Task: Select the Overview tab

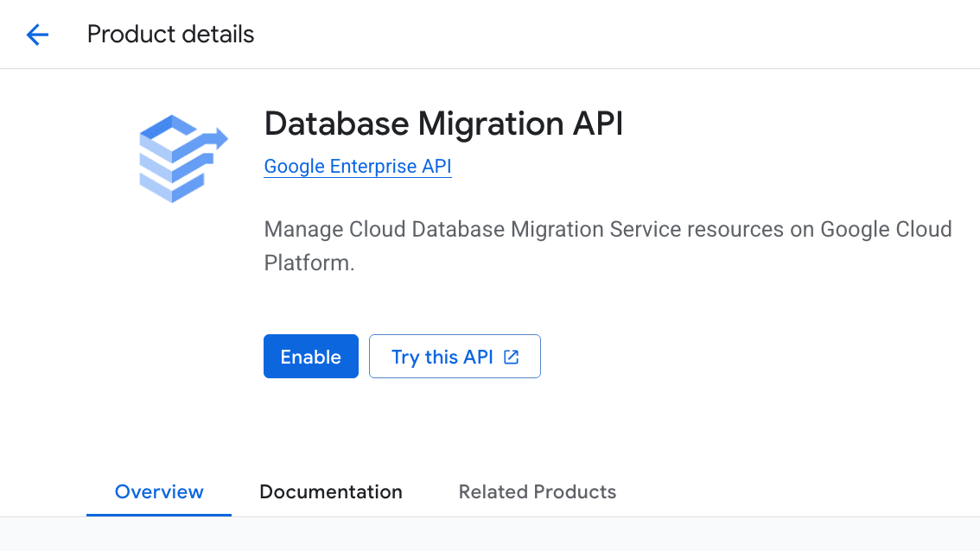Action: 159,491
